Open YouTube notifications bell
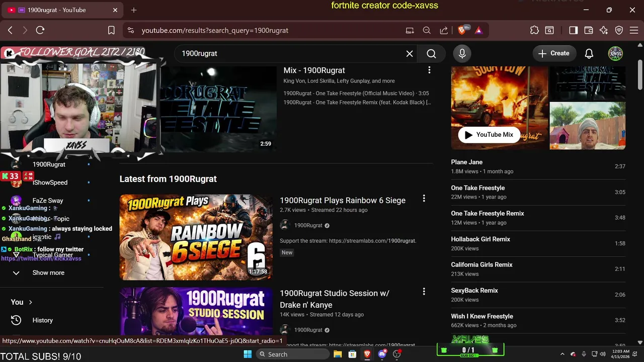The width and height of the screenshot is (644, 362). [589, 53]
